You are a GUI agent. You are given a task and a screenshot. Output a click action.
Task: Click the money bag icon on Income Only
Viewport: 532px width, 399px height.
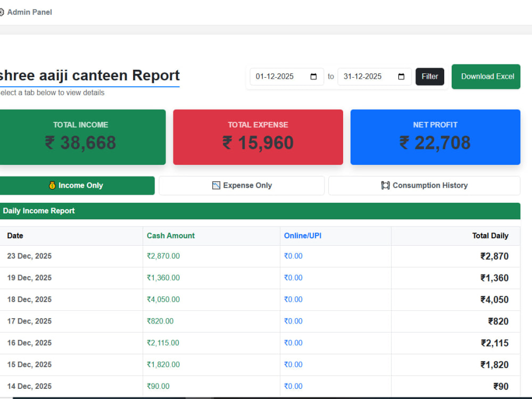click(x=52, y=186)
